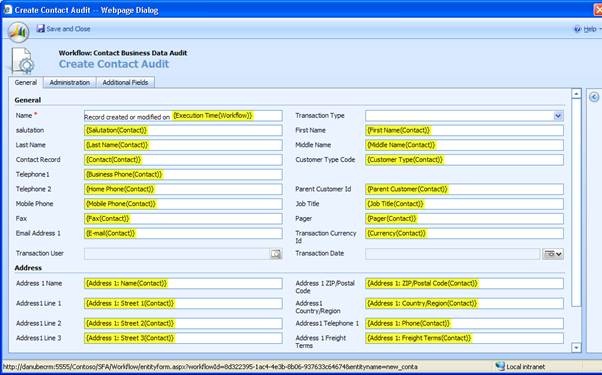This screenshot has width=602, height=375.
Task: Click the Customer Type Code input field
Action: coord(464,160)
